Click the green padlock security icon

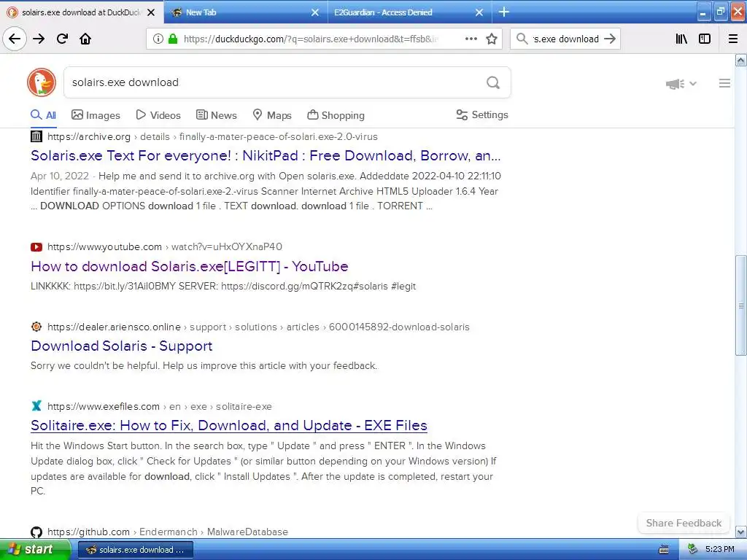(x=172, y=39)
